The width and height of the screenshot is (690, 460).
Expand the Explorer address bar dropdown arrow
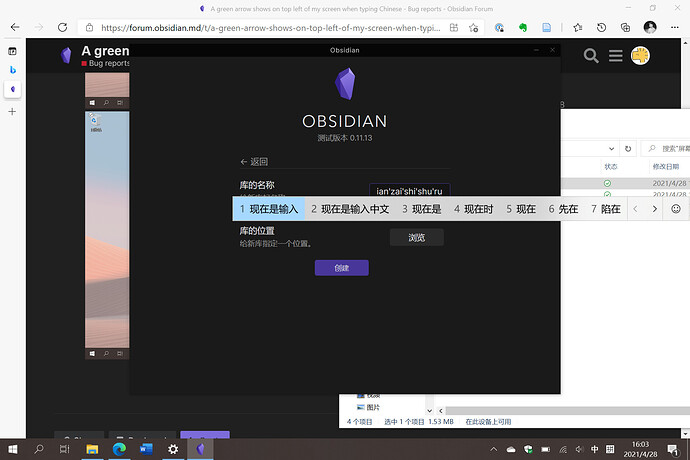click(x=611, y=149)
